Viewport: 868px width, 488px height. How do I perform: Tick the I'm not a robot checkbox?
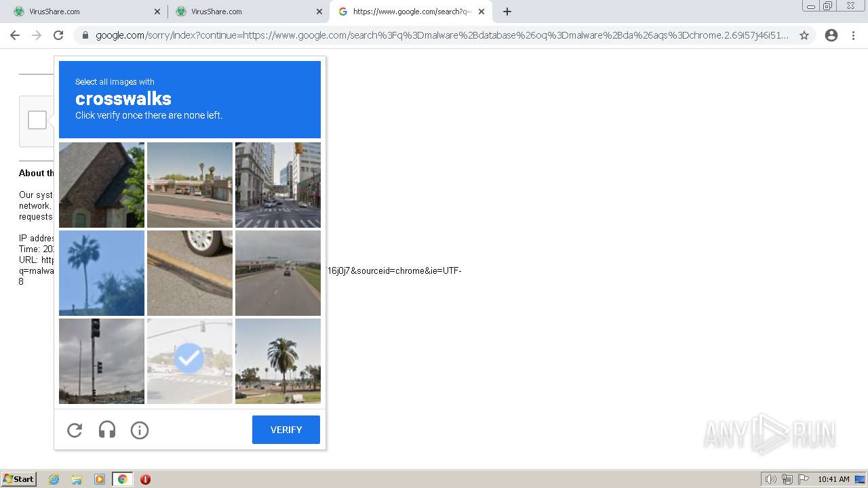[37, 120]
